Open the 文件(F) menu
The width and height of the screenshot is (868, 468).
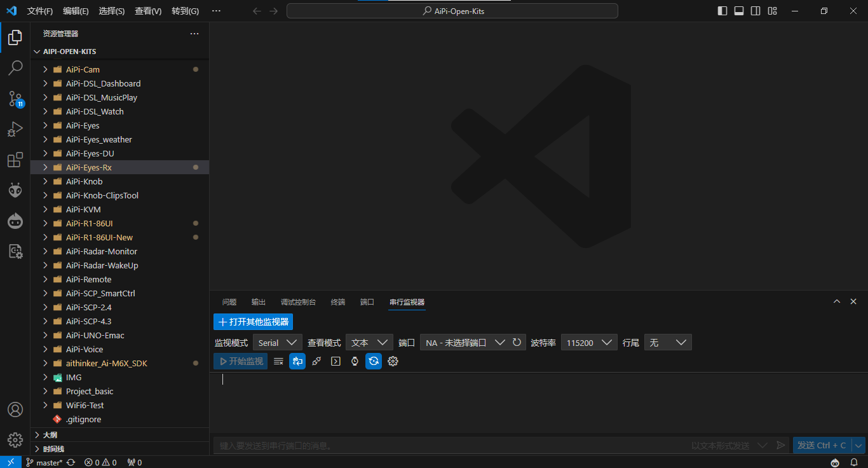coord(40,11)
